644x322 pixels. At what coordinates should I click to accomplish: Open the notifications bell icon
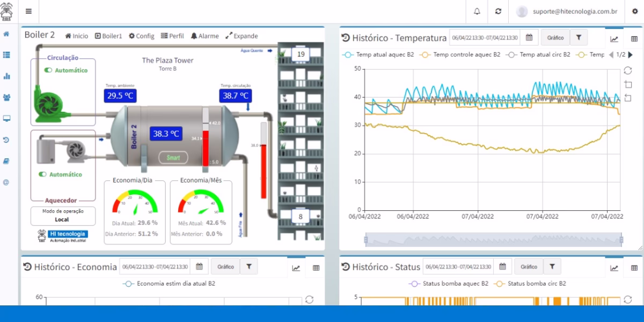click(x=477, y=11)
